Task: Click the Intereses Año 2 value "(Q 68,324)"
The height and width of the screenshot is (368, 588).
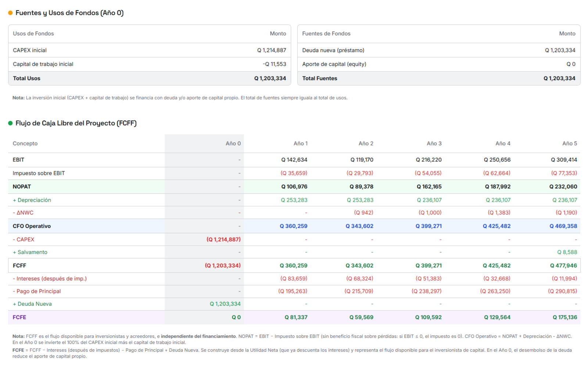Action: 360,279
